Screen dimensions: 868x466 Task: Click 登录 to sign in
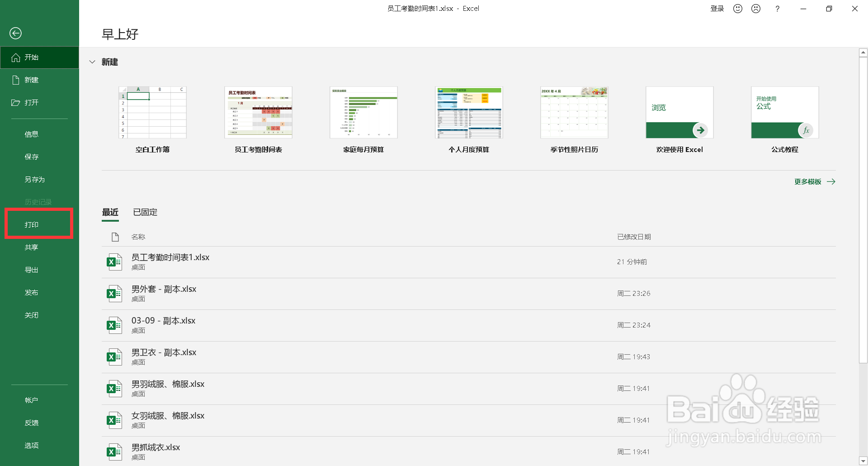(x=717, y=9)
